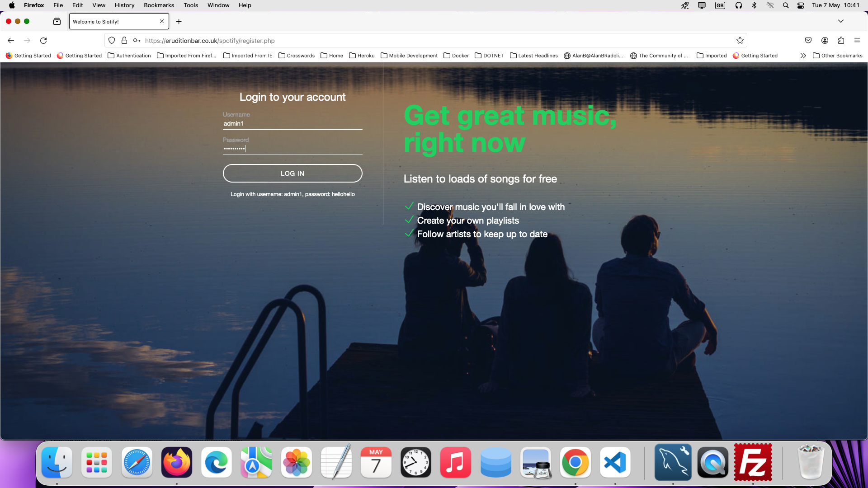Screen dimensions: 868x488
Task: Click the FileZilla FTP icon in dock
Action: click(x=753, y=462)
